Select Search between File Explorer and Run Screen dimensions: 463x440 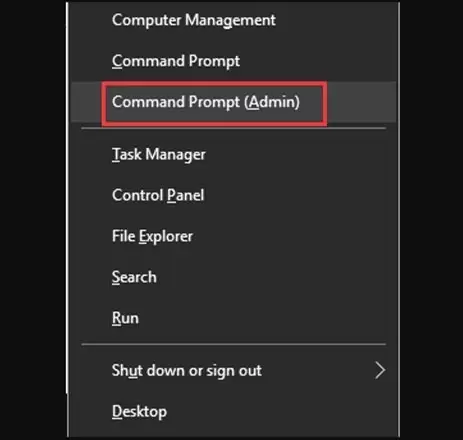[x=233, y=277]
